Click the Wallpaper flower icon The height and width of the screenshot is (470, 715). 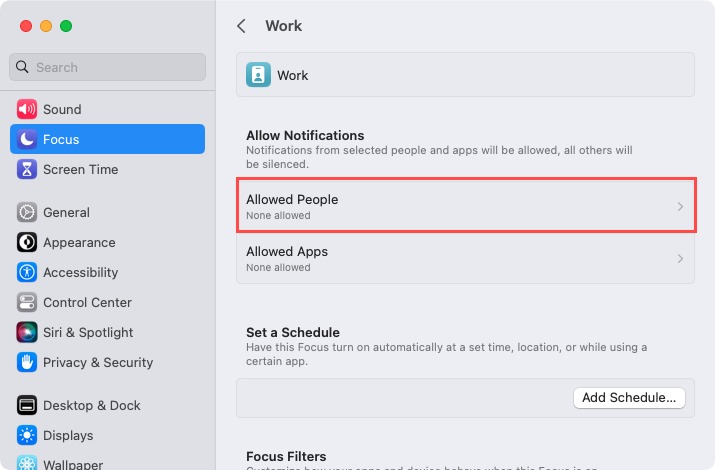coord(27,463)
